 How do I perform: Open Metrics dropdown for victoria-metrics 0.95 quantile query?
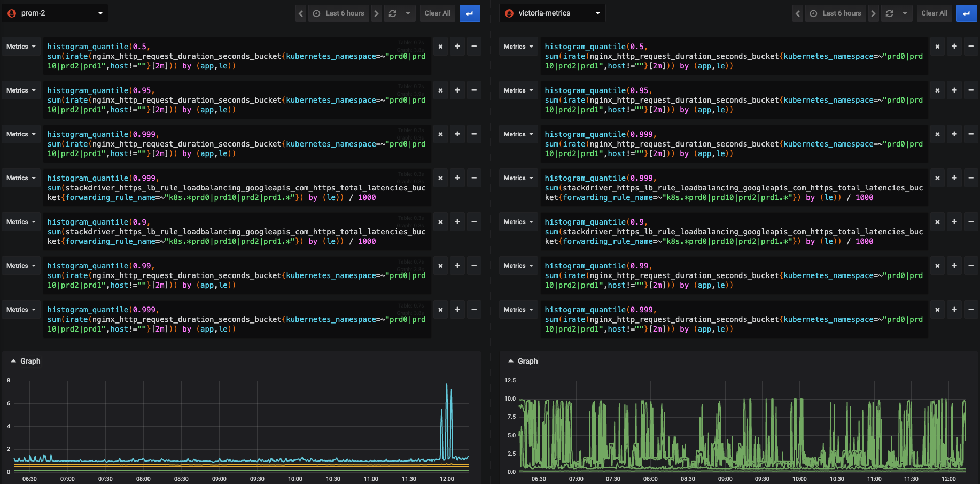pyautogui.click(x=519, y=90)
